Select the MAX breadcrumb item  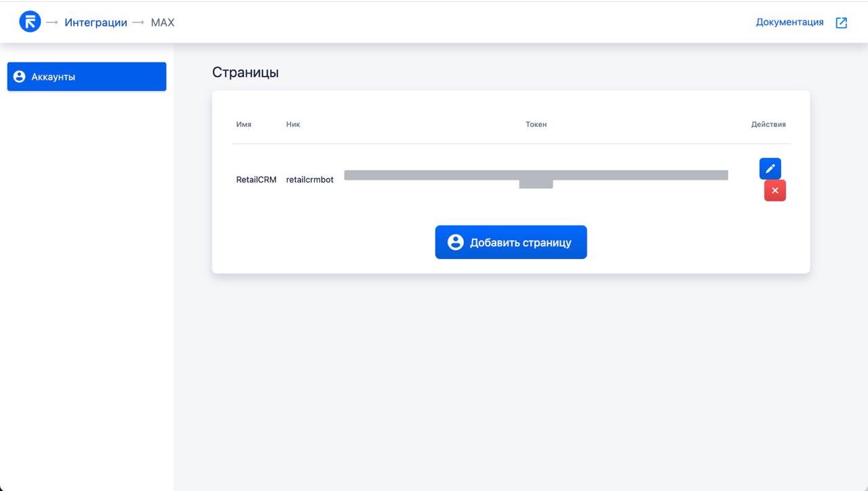click(162, 22)
